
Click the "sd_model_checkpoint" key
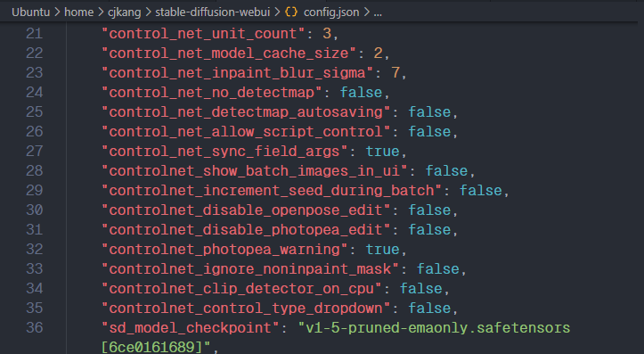[x=191, y=327]
